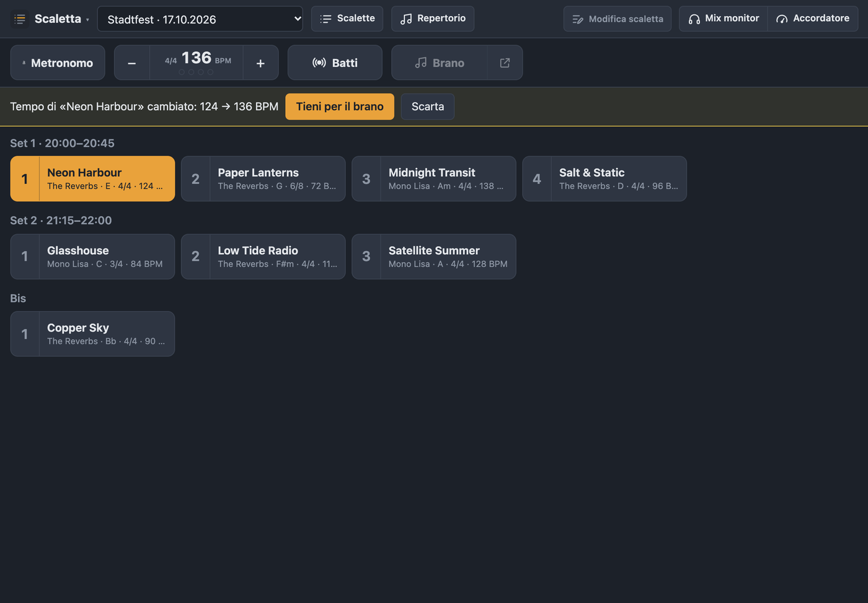The image size is (868, 603).
Task: Select Glasshouse in Set 2
Action: coord(92,257)
